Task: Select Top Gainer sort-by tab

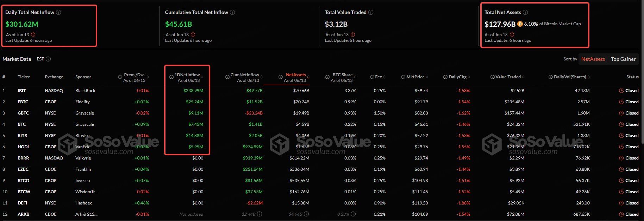Action: tap(623, 59)
